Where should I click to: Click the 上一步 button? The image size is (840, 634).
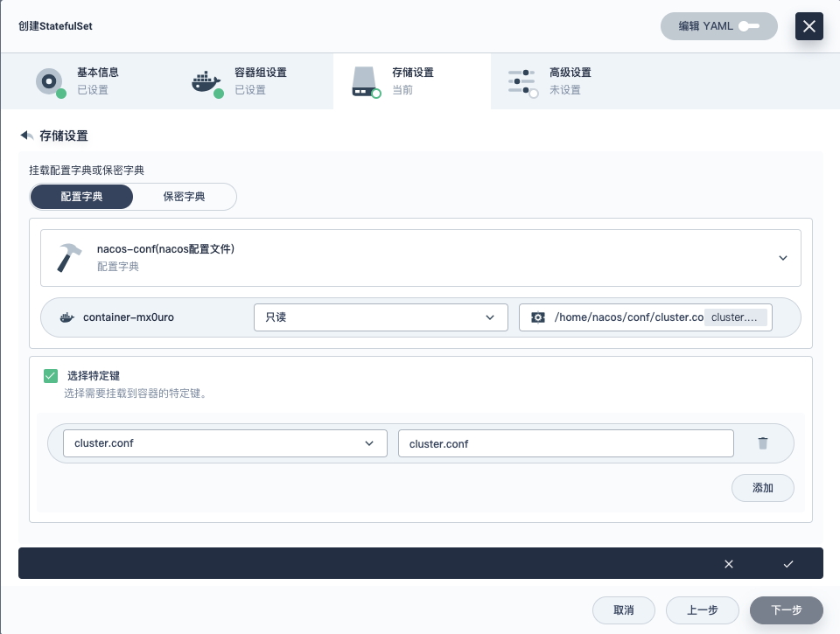[x=703, y=610]
